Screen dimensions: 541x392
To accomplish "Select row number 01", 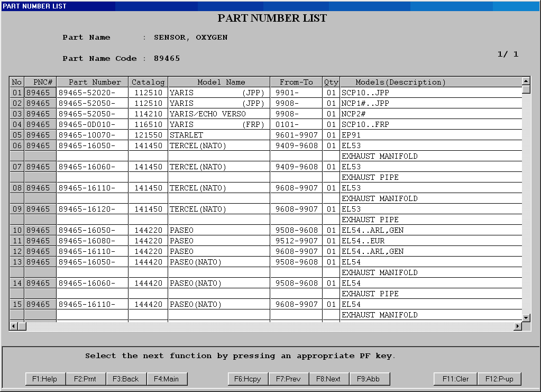I will [x=17, y=93].
